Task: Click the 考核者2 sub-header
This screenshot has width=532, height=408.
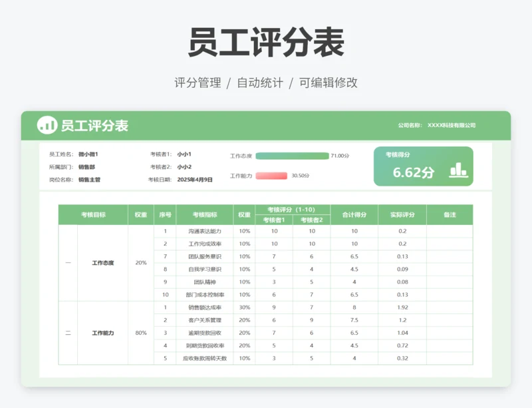Action: coord(311,220)
